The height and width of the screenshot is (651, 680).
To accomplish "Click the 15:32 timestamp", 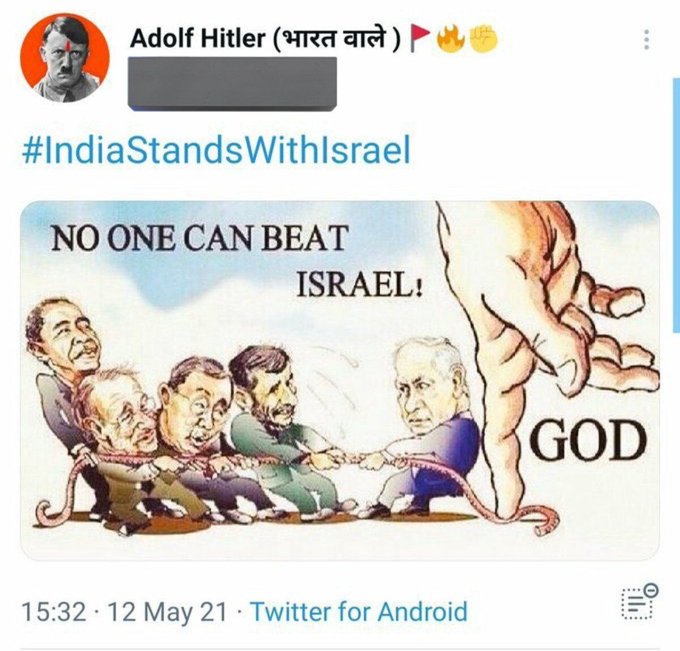I will coord(54,612).
